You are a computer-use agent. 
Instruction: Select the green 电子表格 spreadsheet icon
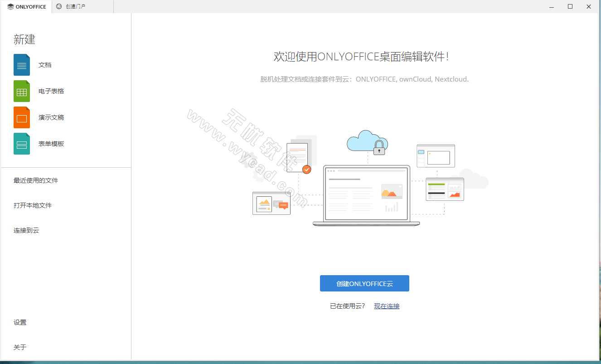click(21, 91)
